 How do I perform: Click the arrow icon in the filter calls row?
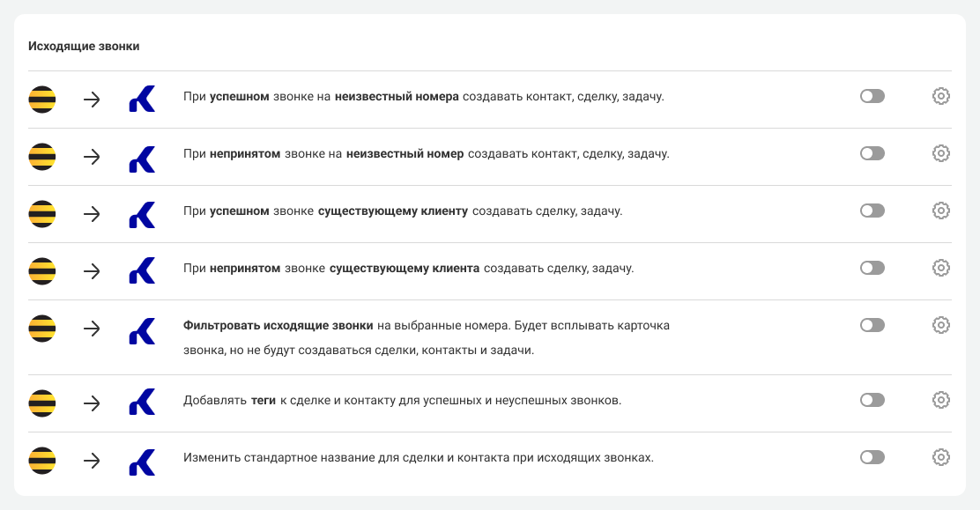[92, 329]
